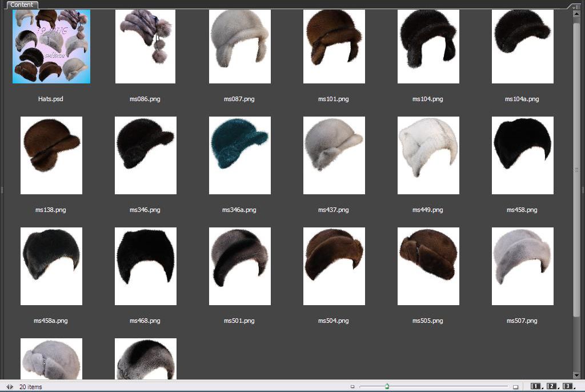Viewport: 585px width, 392px height.
Task: Select the white ms449.png hat thumbnail
Action: 428,155
